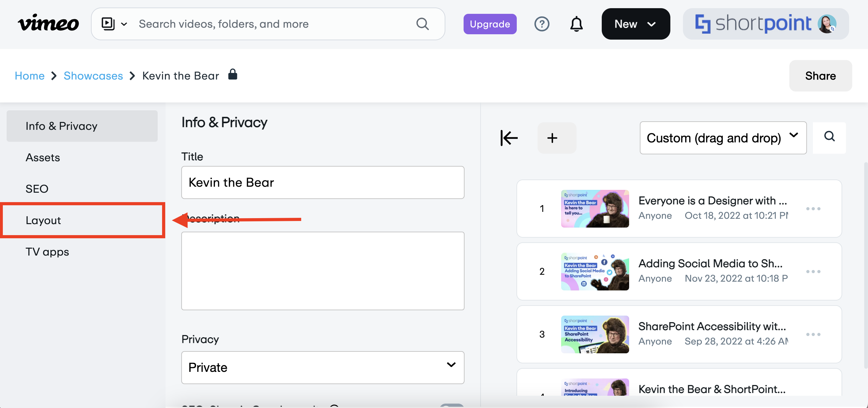Collapse the videos panel with arrow icon
The height and width of the screenshot is (408, 868).
pos(509,138)
